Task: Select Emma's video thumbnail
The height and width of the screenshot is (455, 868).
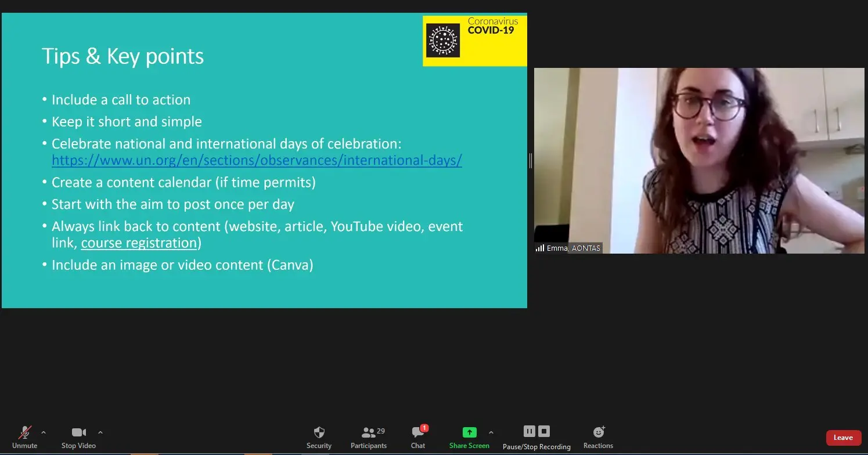Action: tap(699, 161)
